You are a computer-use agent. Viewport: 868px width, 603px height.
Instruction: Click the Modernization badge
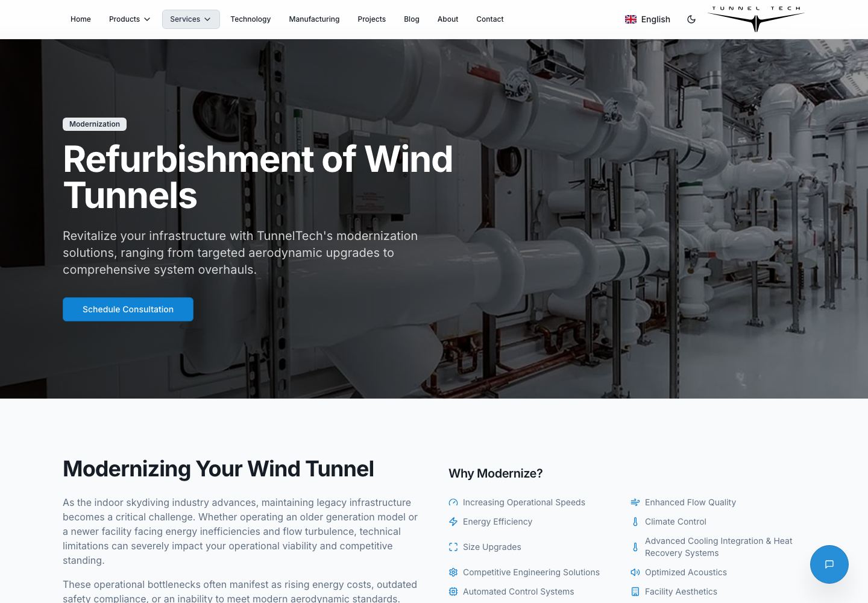pyautogui.click(x=95, y=124)
